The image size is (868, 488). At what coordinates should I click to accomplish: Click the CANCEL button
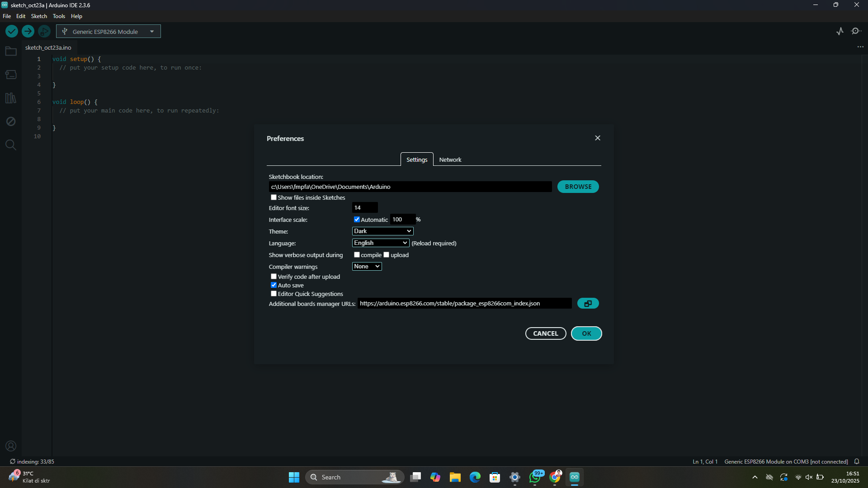(x=546, y=333)
